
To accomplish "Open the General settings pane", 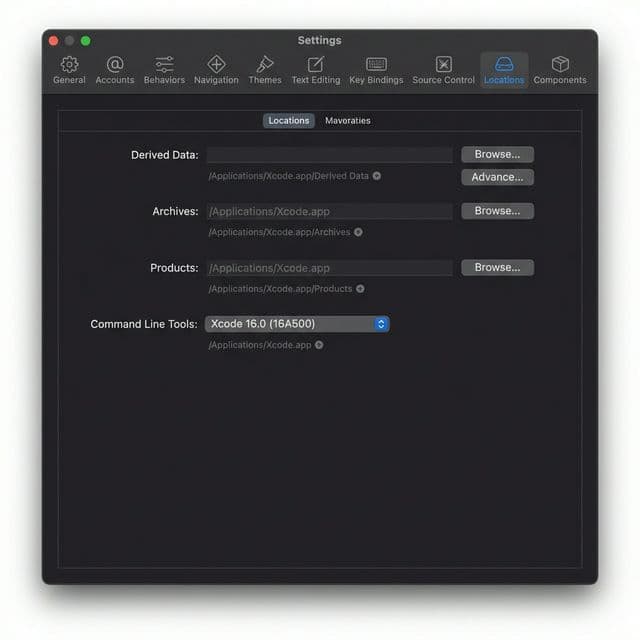I will point(69,70).
